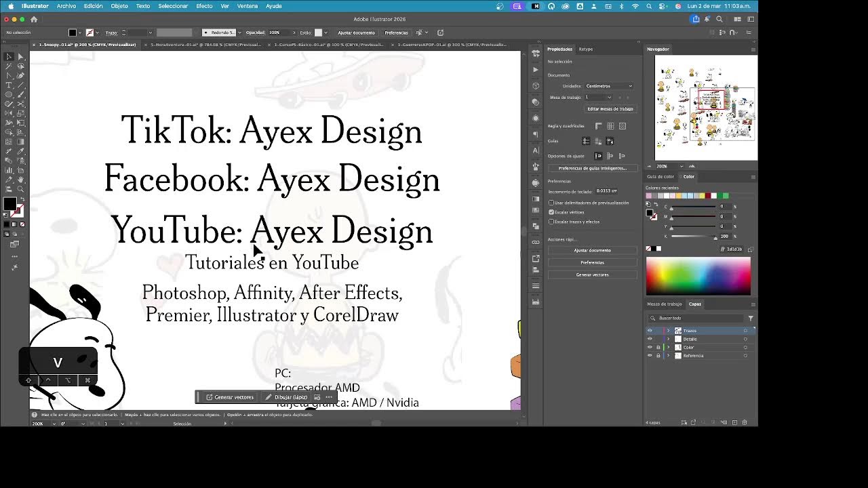Activate the Scissors tool
This screenshot has height=488, width=868.
coord(20,104)
